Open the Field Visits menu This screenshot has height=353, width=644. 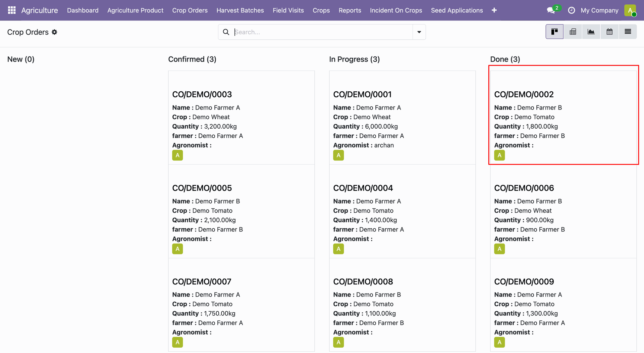288,10
